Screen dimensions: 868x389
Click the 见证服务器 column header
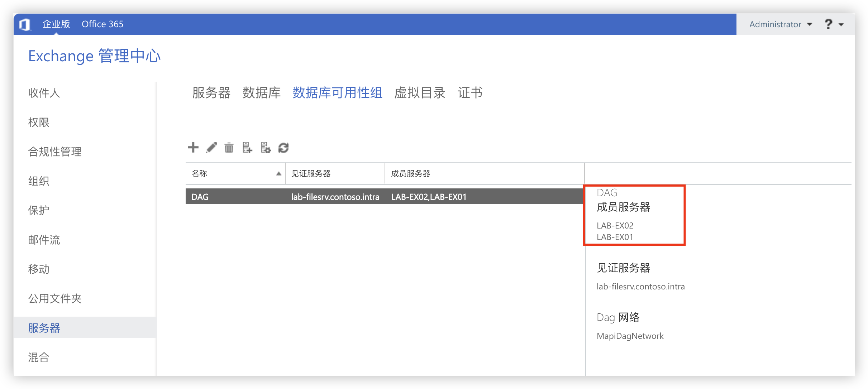coord(335,173)
